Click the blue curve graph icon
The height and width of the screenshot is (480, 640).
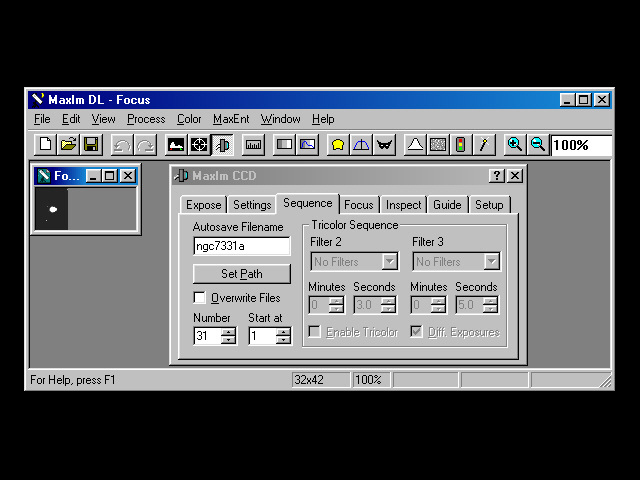click(307, 145)
